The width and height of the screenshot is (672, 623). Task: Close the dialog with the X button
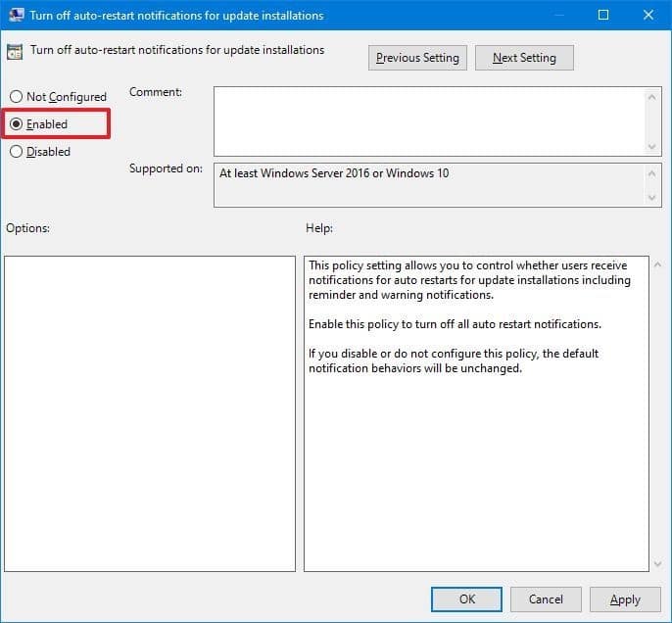click(x=648, y=15)
